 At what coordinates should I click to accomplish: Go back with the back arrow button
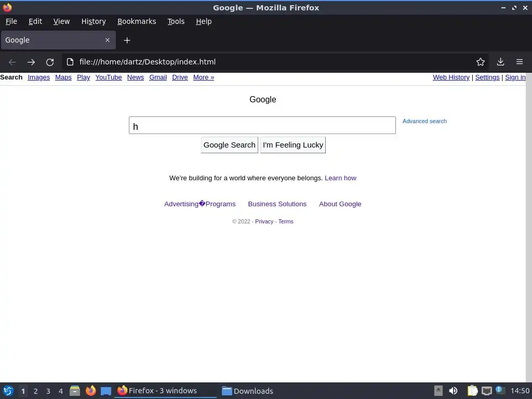click(x=12, y=62)
